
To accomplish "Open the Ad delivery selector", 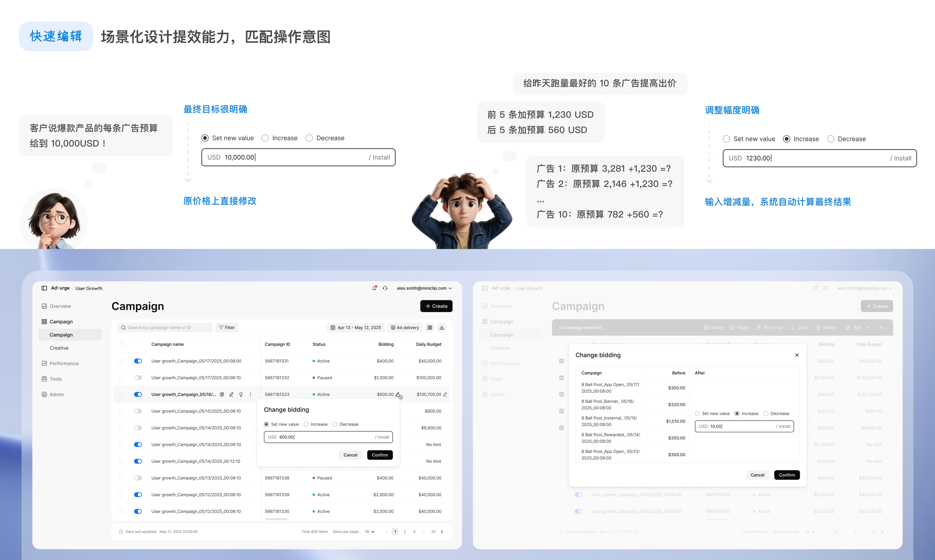I will click(x=405, y=327).
